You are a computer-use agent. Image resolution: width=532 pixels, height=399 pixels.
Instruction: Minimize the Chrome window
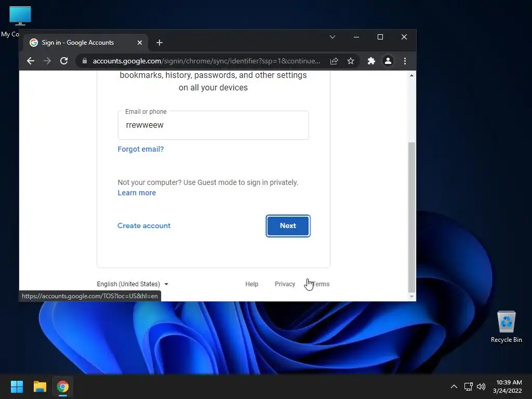tap(356, 37)
